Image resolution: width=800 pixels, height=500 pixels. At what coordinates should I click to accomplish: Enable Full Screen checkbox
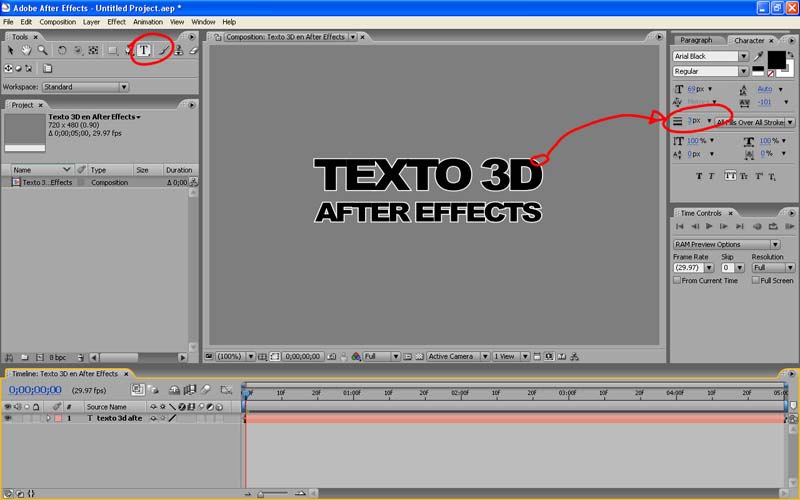(x=756, y=280)
